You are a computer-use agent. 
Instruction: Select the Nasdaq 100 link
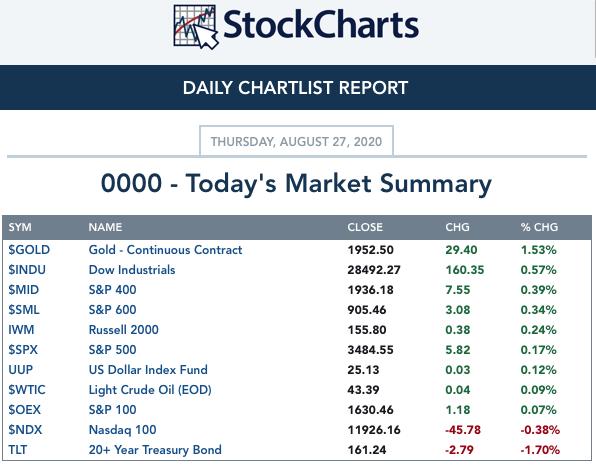(122, 430)
